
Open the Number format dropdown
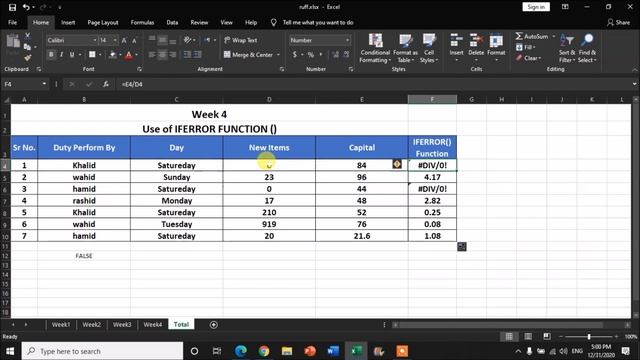point(347,40)
